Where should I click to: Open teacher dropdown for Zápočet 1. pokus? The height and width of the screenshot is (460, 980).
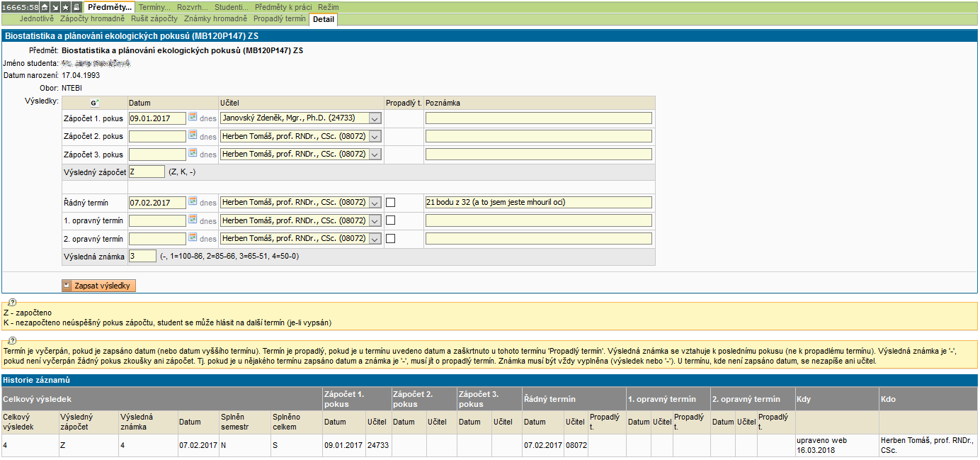[x=375, y=118]
